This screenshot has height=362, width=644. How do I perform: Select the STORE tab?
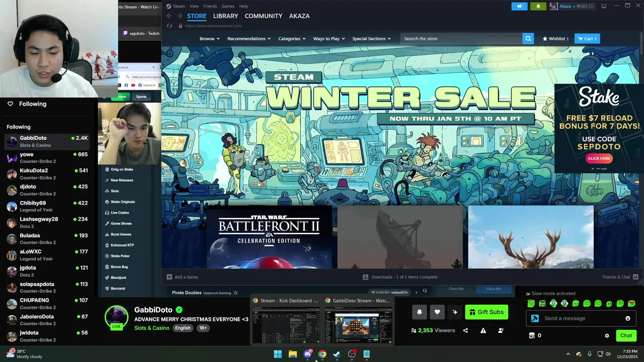point(197,16)
